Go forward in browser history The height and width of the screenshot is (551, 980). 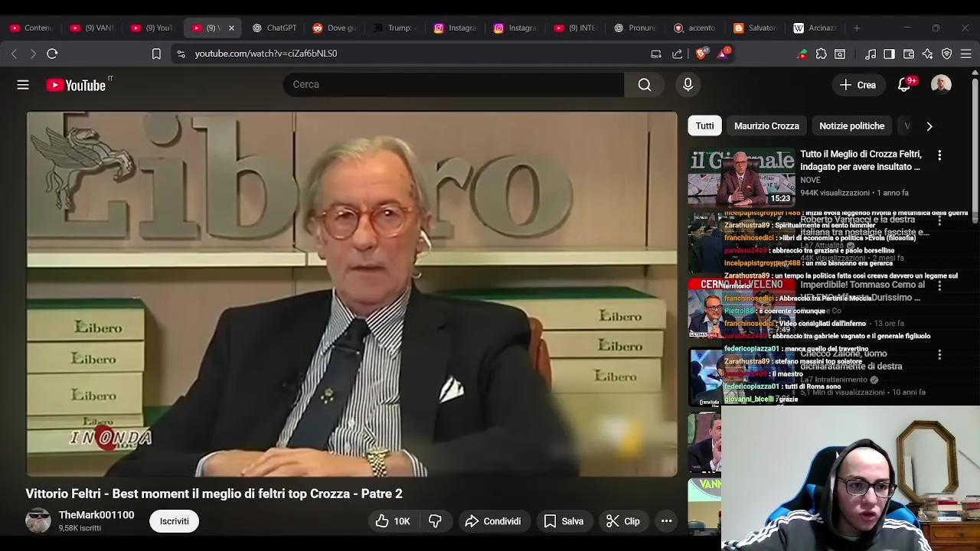click(33, 54)
